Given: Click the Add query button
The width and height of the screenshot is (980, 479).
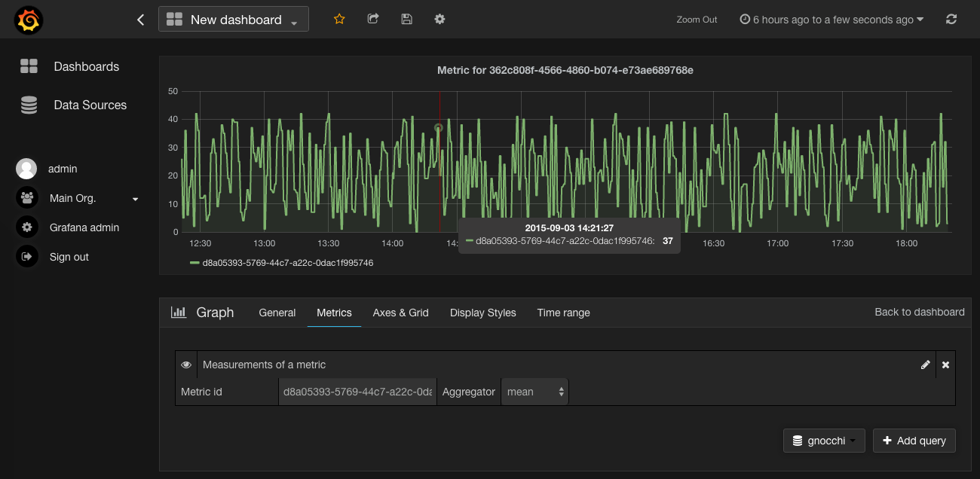Looking at the screenshot, I should point(914,441).
